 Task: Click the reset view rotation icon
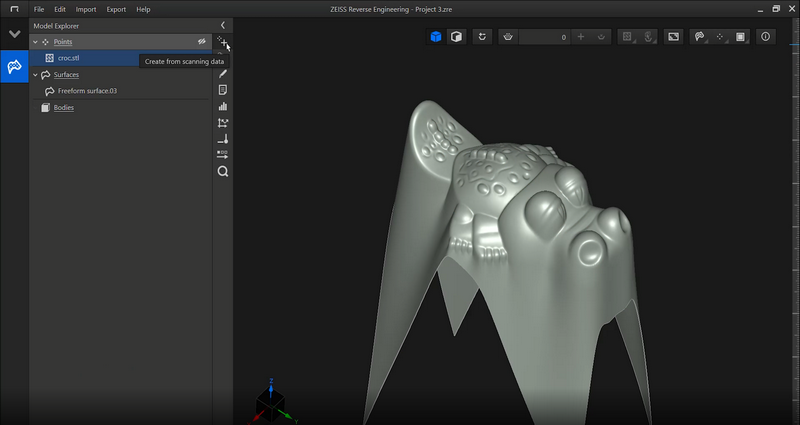(483, 37)
